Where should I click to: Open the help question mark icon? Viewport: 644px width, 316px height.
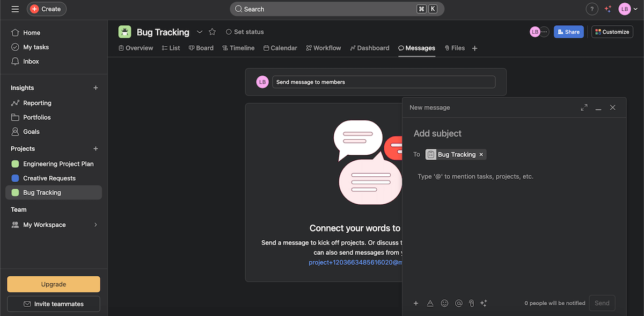(x=591, y=9)
